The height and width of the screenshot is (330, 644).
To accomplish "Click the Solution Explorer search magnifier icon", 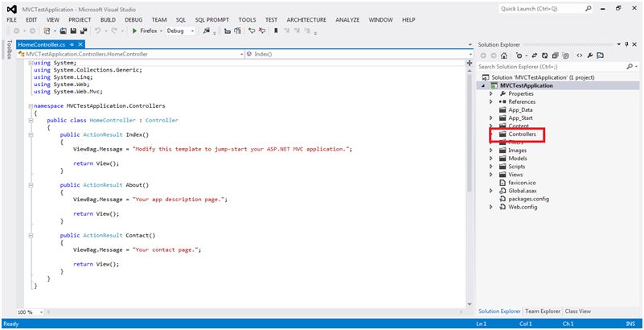I will pyautogui.click(x=630, y=67).
